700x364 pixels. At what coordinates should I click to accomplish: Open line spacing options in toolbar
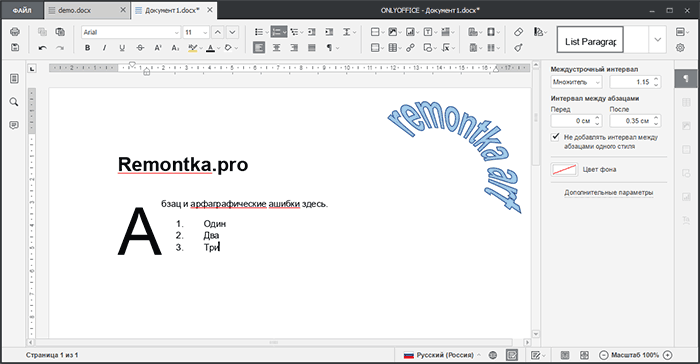tap(349, 32)
